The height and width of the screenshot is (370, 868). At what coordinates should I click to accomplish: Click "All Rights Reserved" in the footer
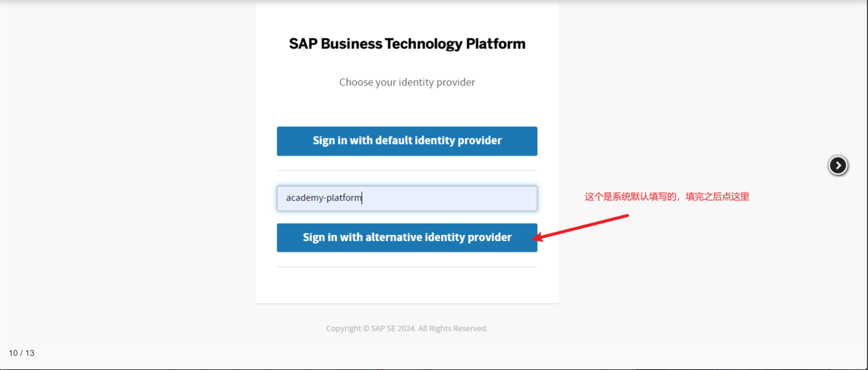point(453,328)
